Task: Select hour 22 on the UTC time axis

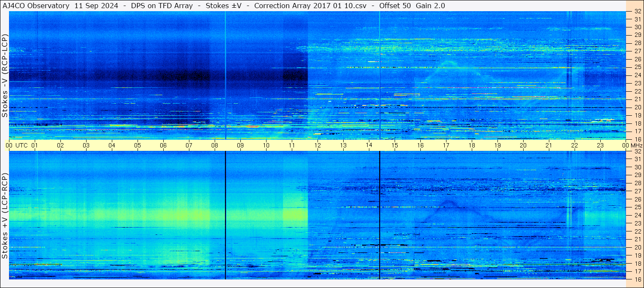Action: [575, 145]
